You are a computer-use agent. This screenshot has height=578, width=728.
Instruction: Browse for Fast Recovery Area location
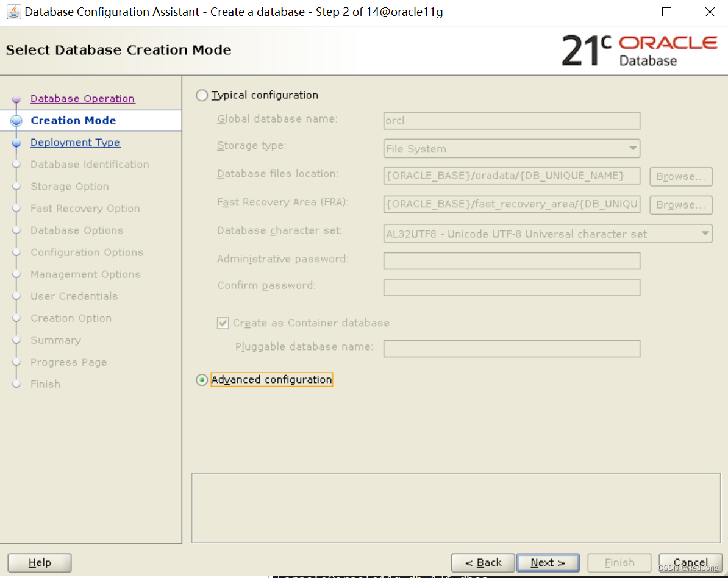(680, 205)
